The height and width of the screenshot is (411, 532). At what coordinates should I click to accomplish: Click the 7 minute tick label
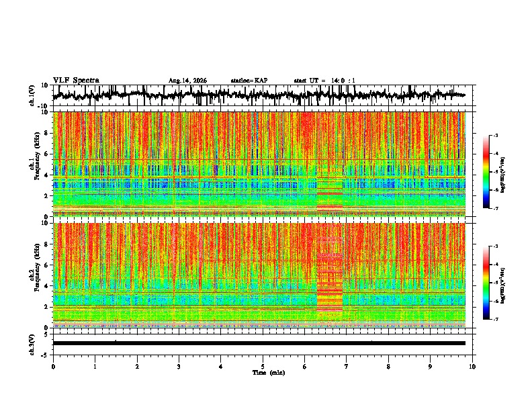[x=347, y=367]
